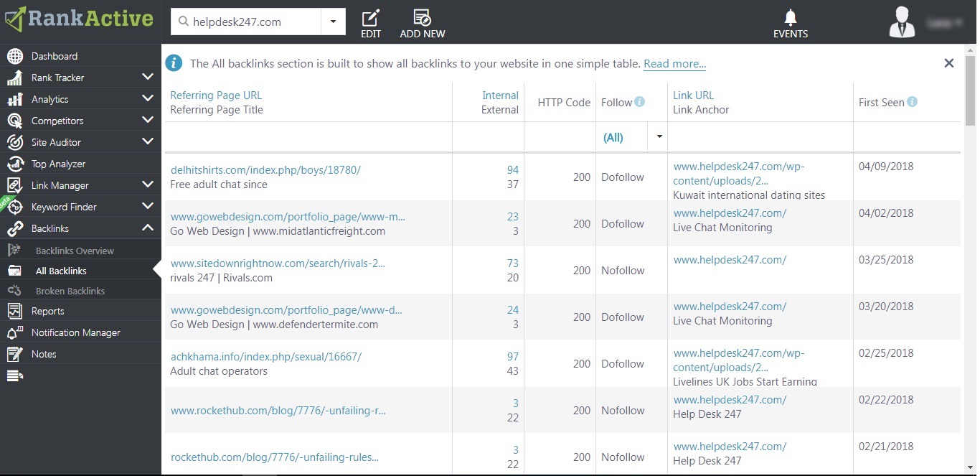Image resolution: width=980 pixels, height=476 pixels.
Task: Click the helpdesk247.com project search field
Action: tap(246, 22)
